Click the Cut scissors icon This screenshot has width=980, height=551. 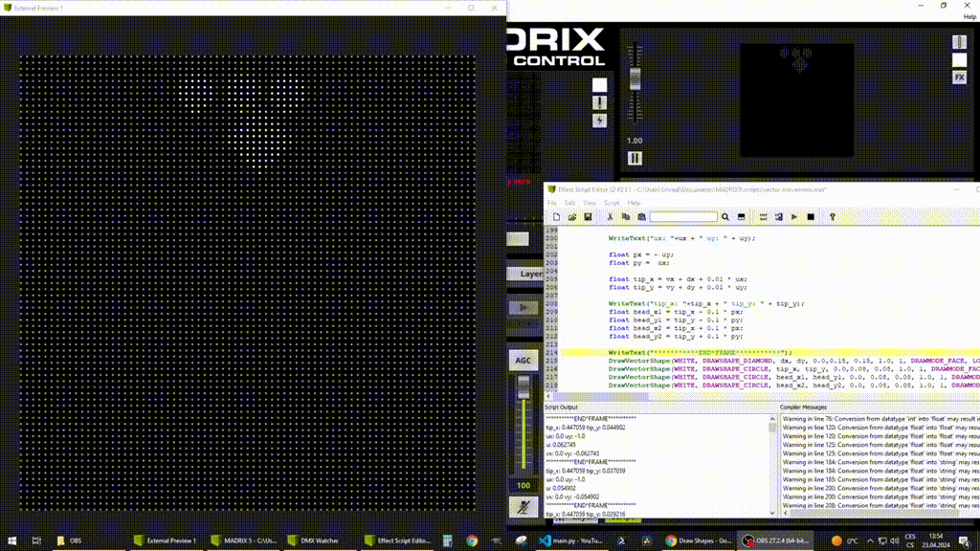tap(611, 217)
